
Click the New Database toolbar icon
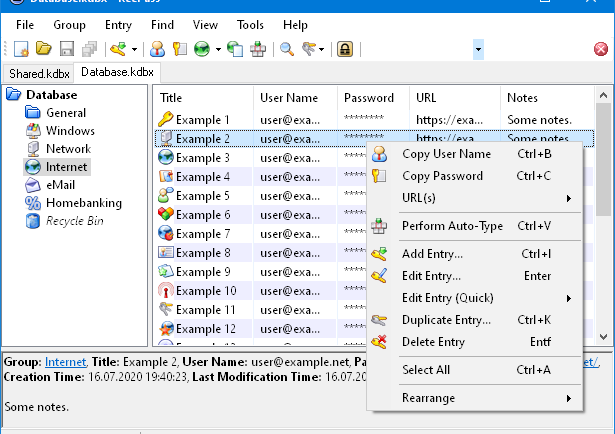click(21, 48)
